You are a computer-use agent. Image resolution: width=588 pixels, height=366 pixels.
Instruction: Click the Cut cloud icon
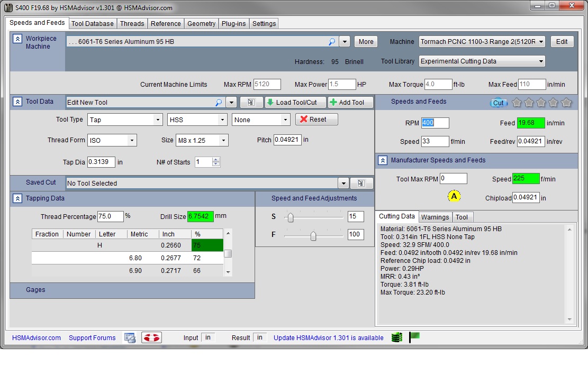[x=498, y=103]
